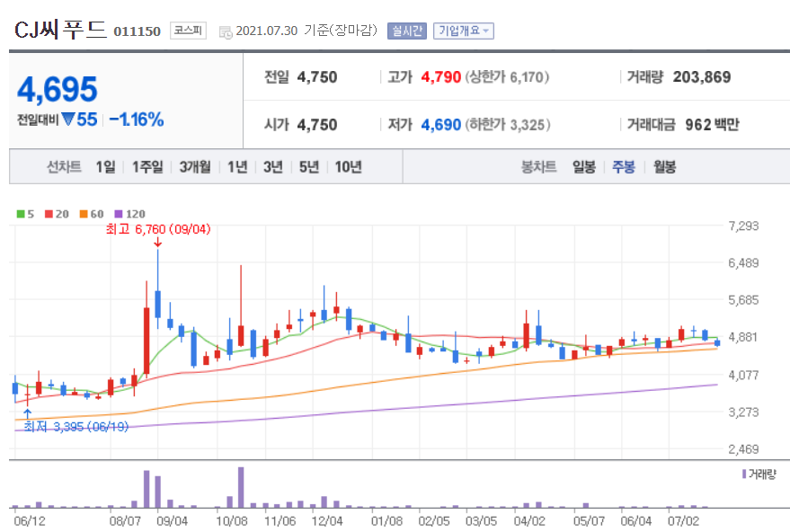
Task: Click the 거래량 value 203,869
Action: click(702, 77)
